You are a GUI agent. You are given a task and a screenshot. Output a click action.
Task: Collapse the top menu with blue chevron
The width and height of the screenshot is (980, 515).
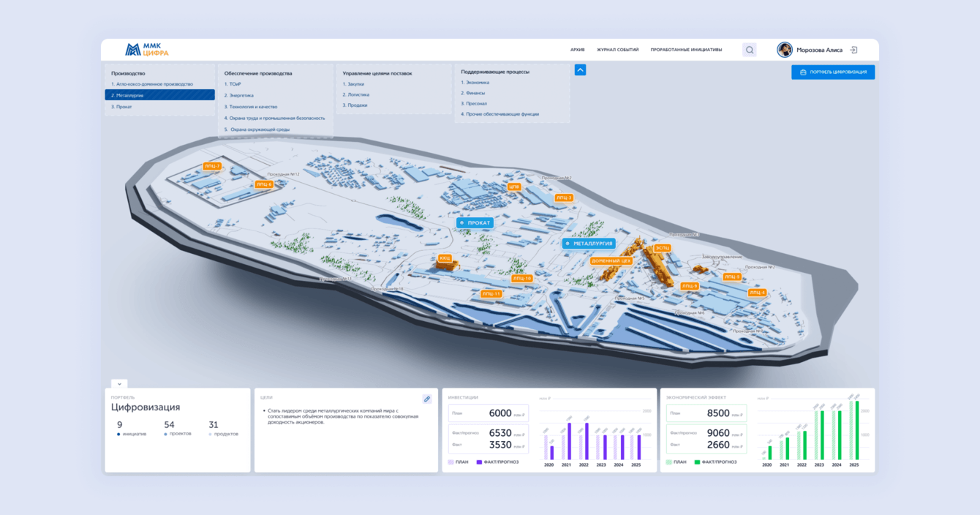click(x=580, y=70)
